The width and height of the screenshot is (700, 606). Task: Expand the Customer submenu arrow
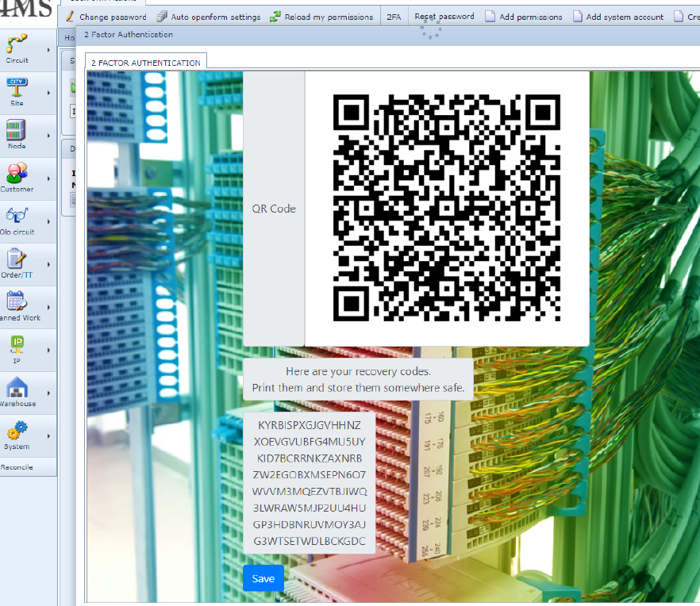pyautogui.click(x=48, y=178)
